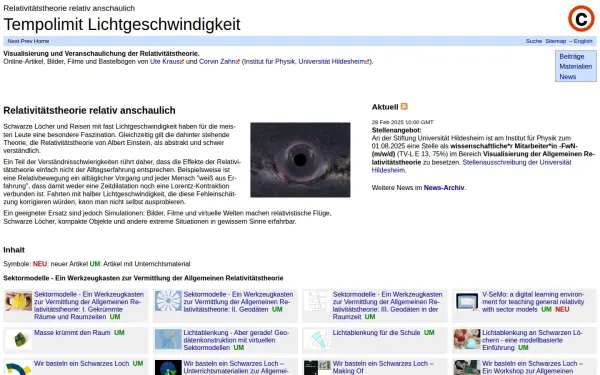This screenshot has height=375, width=600.
Task: Click thumbnail of Lichtablenkung - Aber gerade!
Action: coord(168,339)
